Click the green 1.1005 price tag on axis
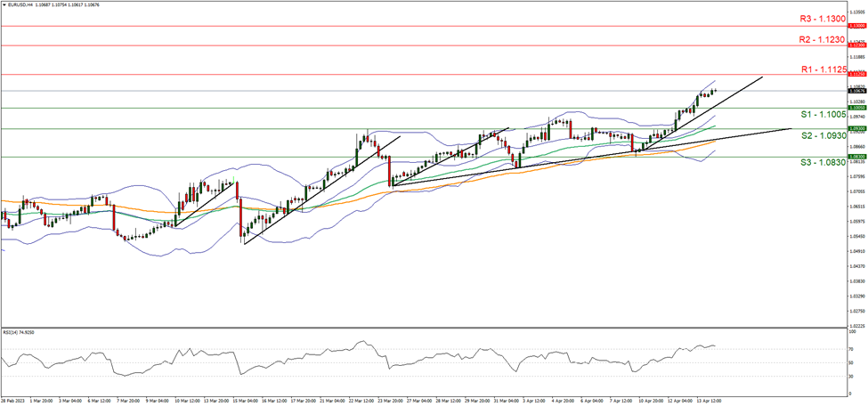Screen dimensions: 868x406 (856, 108)
